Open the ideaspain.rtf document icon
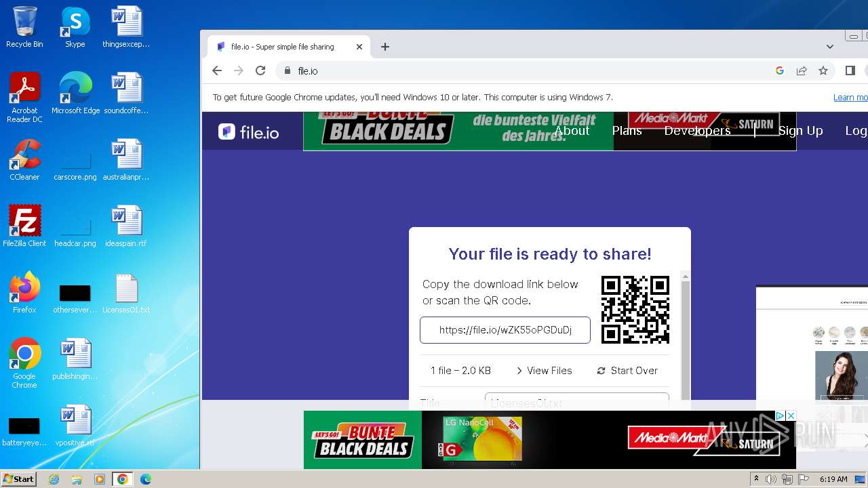Viewport: 868px width, 488px height. tap(126, 226)
